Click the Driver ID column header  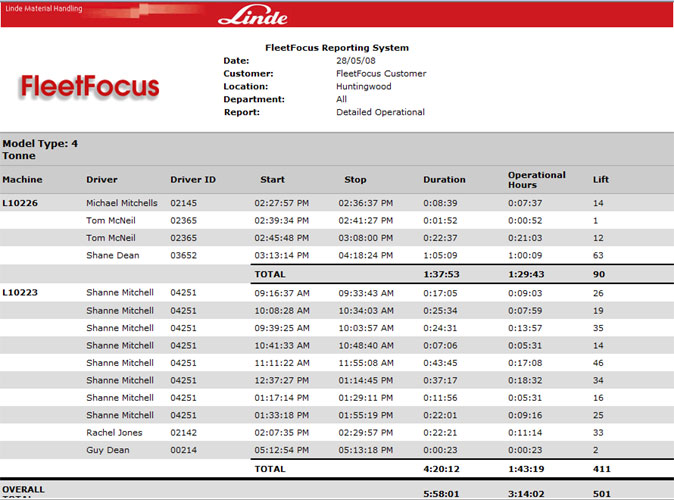point(193,180)
